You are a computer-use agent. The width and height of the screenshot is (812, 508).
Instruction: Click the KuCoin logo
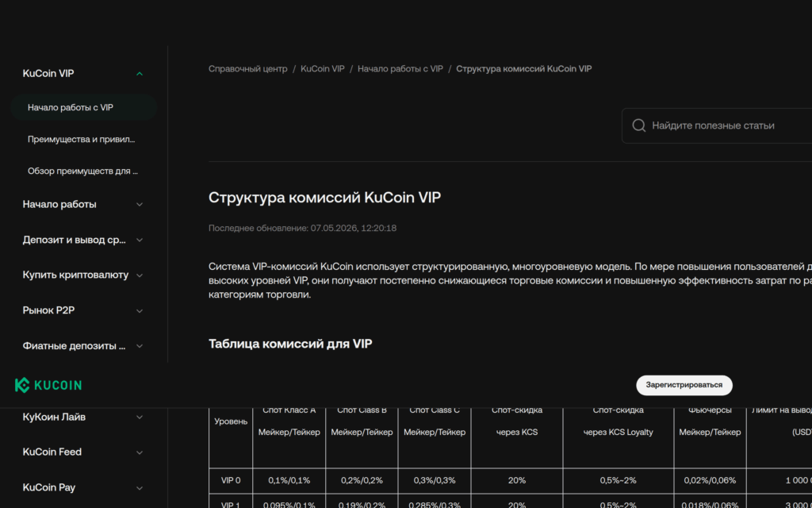click(48, 385)
